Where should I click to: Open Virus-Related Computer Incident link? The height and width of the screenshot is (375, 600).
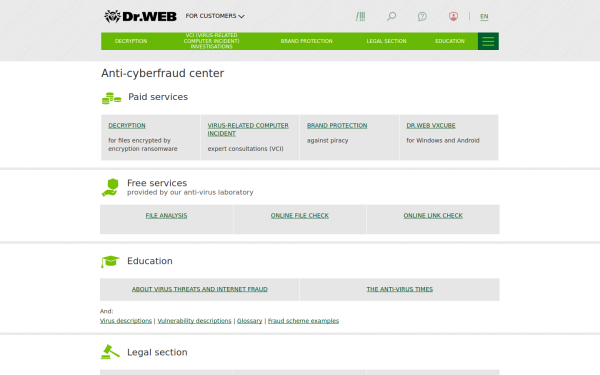click(x=248, y=129)
